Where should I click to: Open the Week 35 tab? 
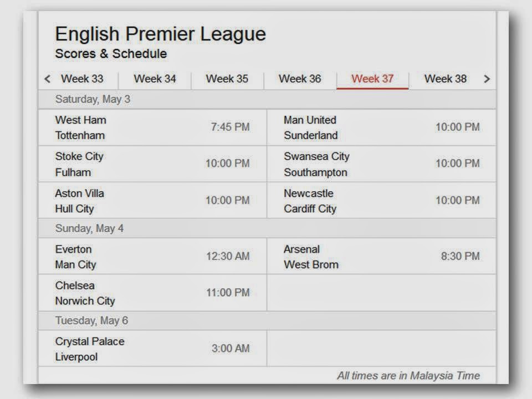pyautogui.click(x=227, y=79)
